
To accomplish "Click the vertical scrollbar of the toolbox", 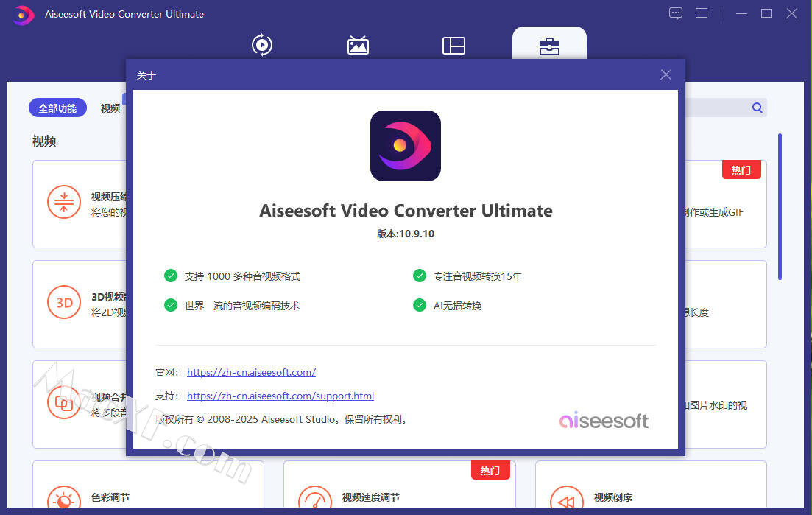I will (x=780, y=207).
